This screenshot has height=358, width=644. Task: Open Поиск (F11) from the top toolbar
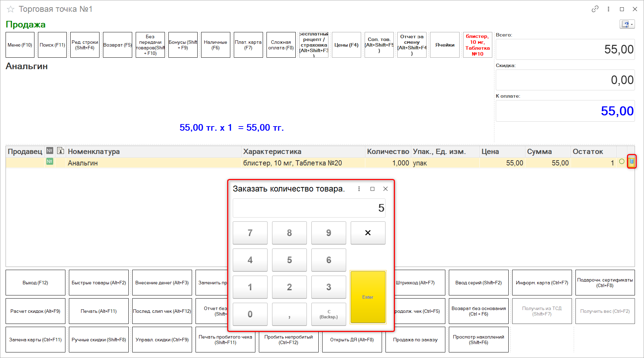point(52,45)
